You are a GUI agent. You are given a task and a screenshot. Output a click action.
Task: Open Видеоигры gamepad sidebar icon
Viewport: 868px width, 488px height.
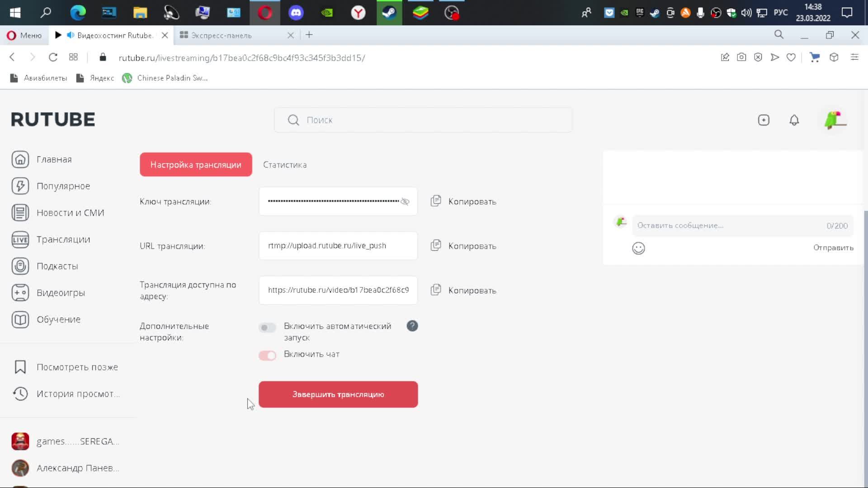click(20, 293)
